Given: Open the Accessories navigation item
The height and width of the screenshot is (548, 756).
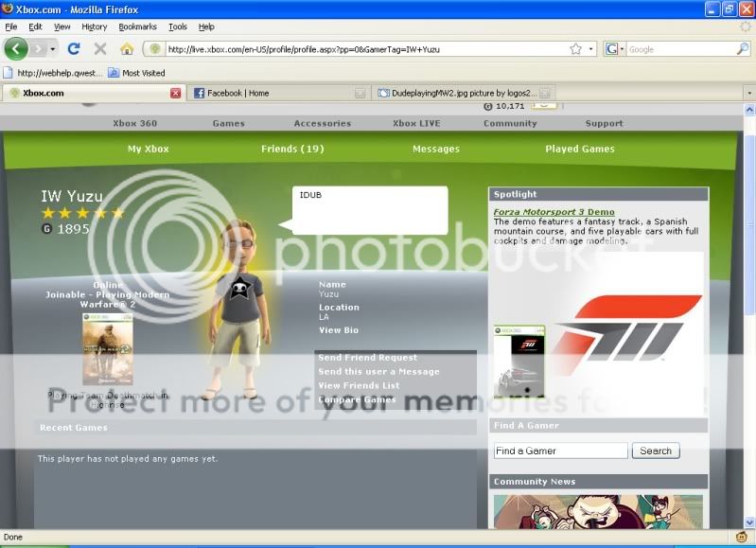Looking at the screenshot, I should point(323,123).
